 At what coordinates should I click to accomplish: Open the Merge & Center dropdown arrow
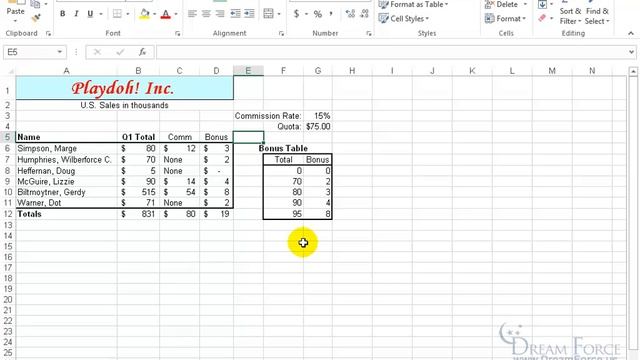coord(279,14)
